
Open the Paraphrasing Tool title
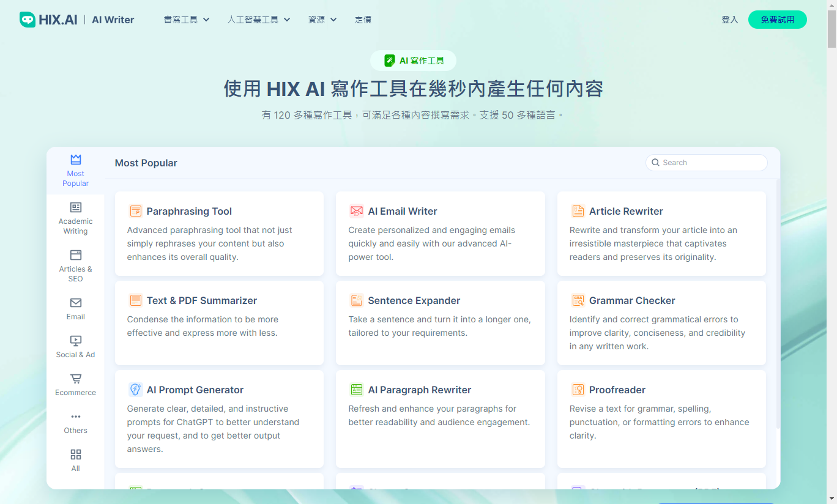click(x=189, y=211)
